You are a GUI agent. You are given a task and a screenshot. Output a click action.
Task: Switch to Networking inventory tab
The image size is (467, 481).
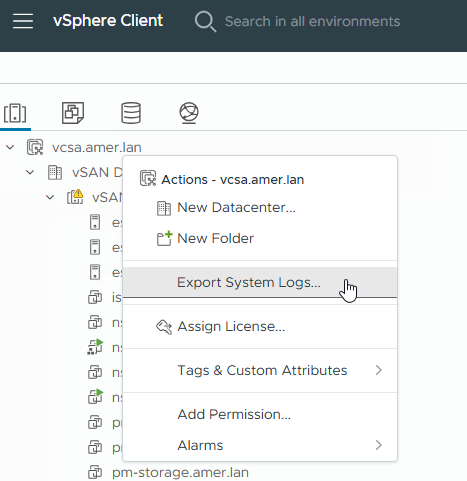[189, 113]
